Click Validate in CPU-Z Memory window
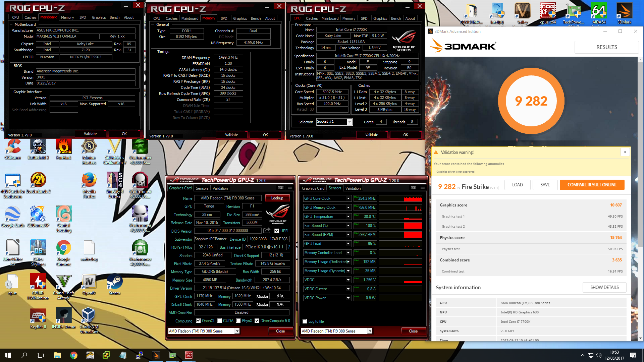 click(231, 135)
